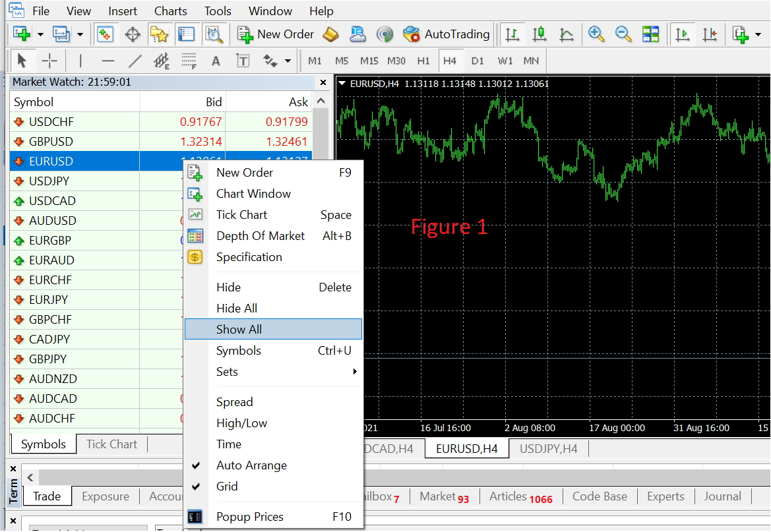Set timeframe to D1

pyautogui.click(x=478, y=61)
